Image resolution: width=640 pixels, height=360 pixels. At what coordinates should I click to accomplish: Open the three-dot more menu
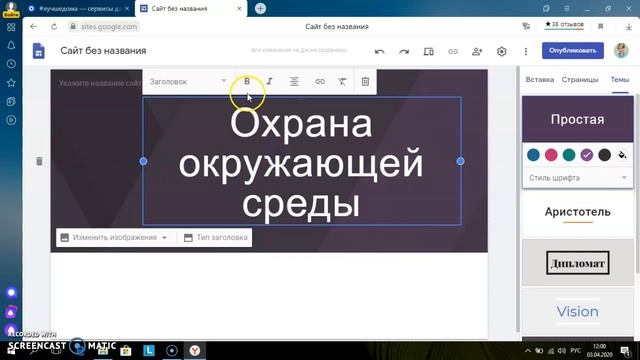pyautogui.click(x=526, y=51)
